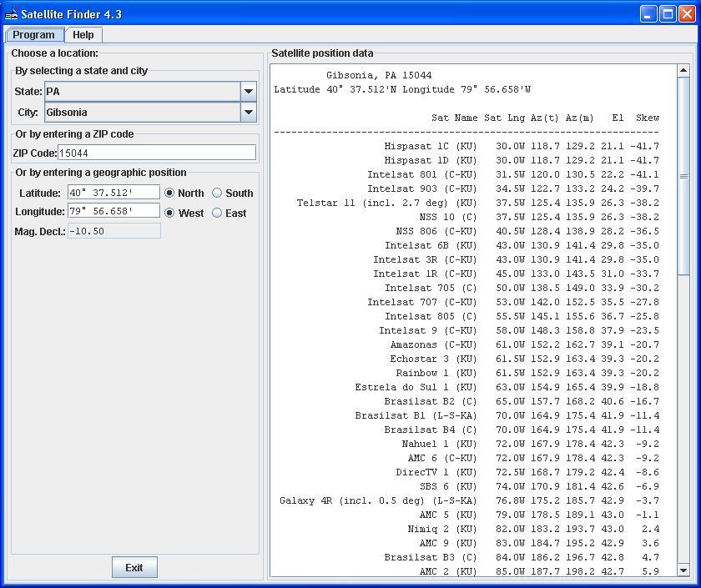Open the Help tab
Viewport: 701px width, 588px height.
83,35
